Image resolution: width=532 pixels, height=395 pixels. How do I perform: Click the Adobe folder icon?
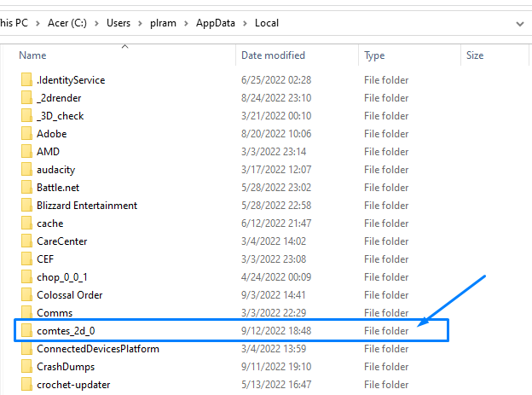tap(26, 134)
